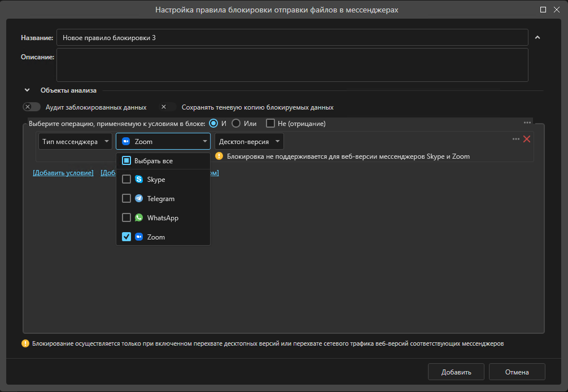Viewport: 568px width, 392px height.
Task: Check the 'Не (отрицание)' checkbox
Action: [270, 124]
